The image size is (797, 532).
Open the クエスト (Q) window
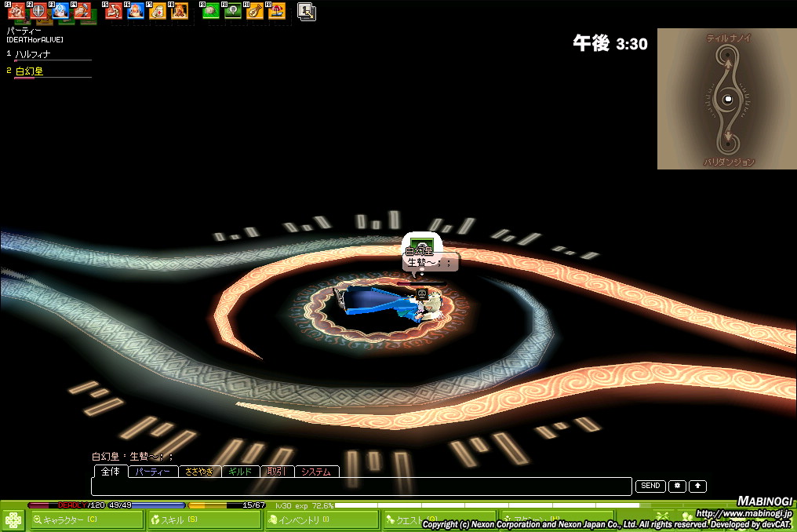(x=439, y=519)
